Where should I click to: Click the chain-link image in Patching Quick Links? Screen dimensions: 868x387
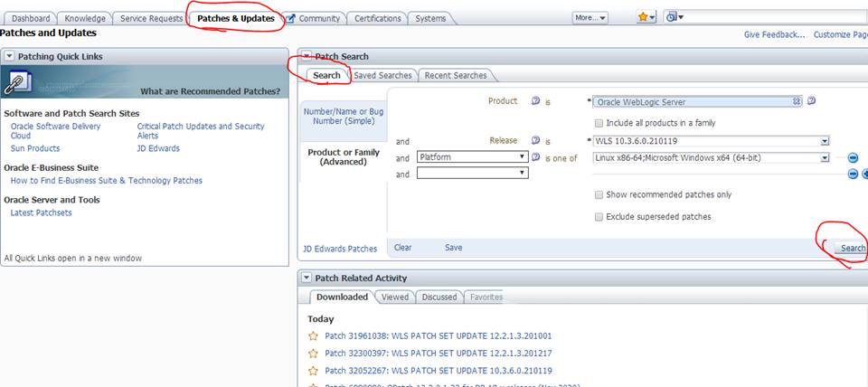click(x=18, y=83)
